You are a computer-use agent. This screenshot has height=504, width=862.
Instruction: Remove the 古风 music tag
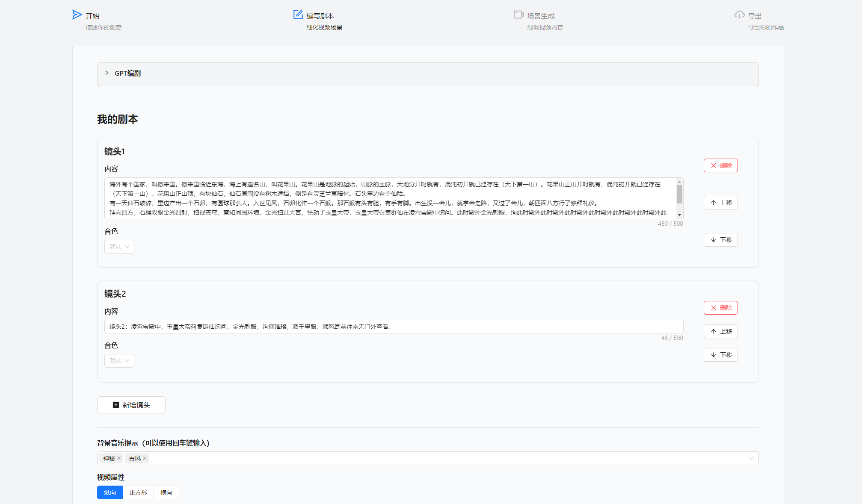[145, 458]
